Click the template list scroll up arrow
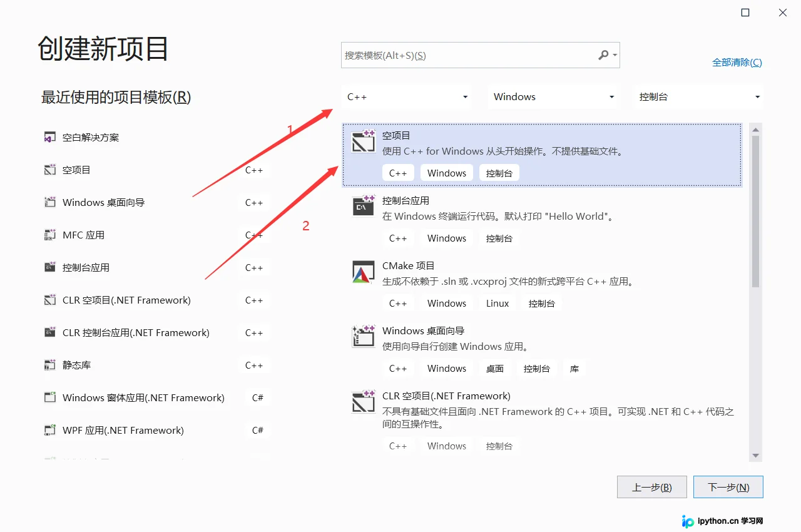Screen dimensions: 801x532 click(x=755, y=130)
